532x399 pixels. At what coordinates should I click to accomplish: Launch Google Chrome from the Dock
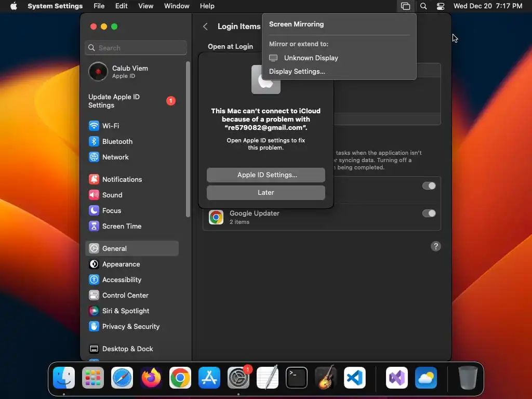tap(180, 378)
